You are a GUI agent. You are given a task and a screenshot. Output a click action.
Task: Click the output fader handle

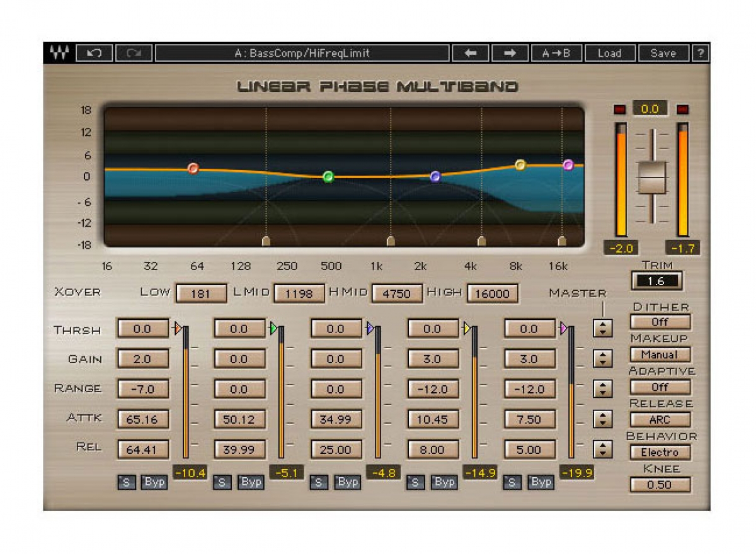(x=651, y=177)
